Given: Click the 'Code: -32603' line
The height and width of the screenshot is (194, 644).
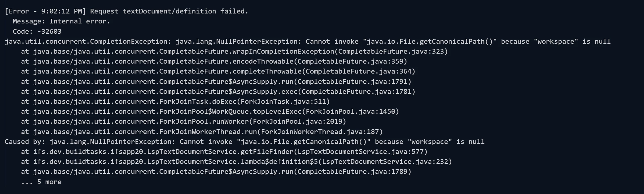Looking at the screenshot, I should click(x=37, y=31).
